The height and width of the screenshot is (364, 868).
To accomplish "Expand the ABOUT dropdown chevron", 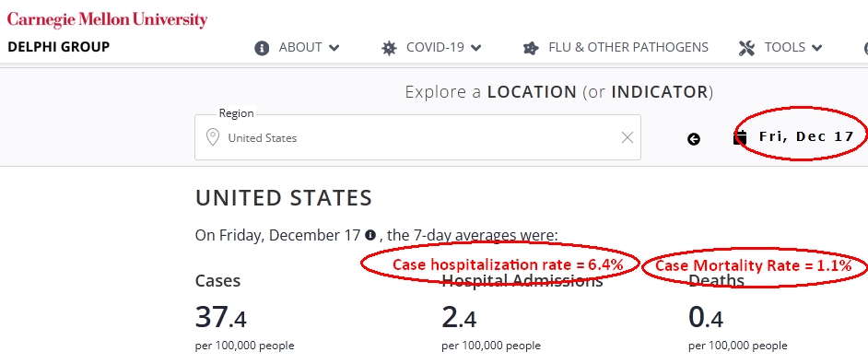I will pos(334,48).
